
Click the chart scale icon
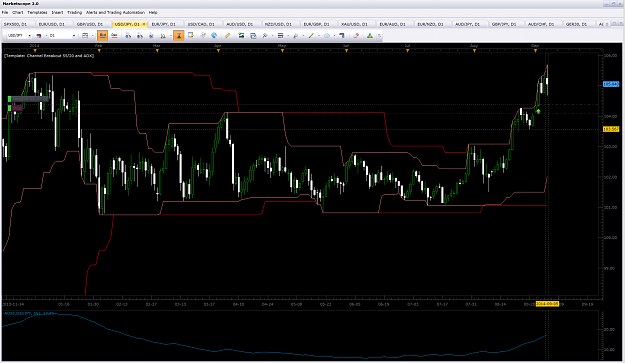[x=151, y=36]
